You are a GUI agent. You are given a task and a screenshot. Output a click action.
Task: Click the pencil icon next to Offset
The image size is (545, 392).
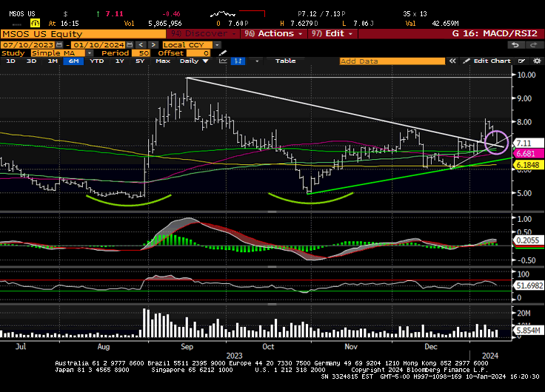pos(223,53)
